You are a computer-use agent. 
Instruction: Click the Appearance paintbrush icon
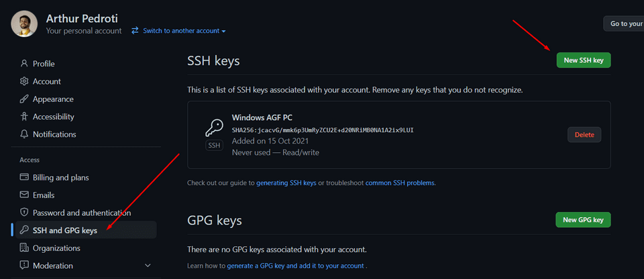coord(25,99)
